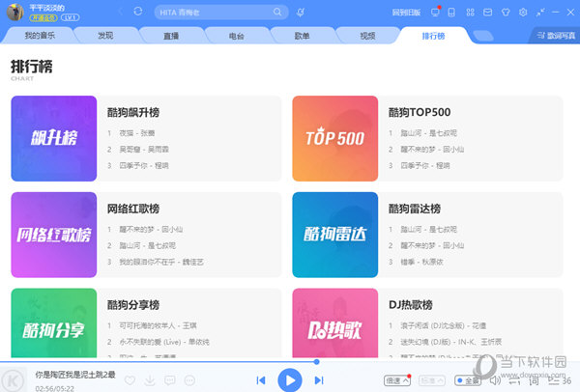Play the current song

(290, 379)
